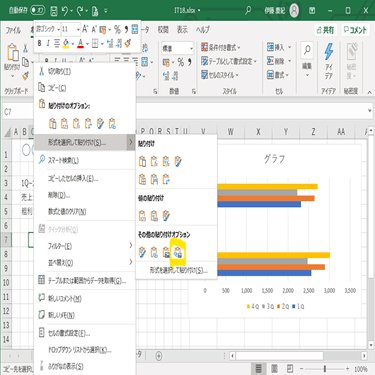This screenshot has width=375, height=375.
Task: Collapse the ribbon with the caret
Action: [369, 92]
